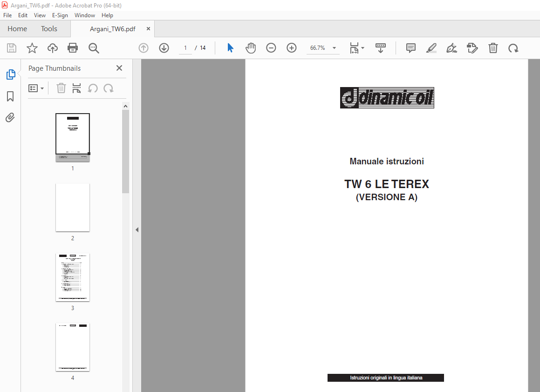The height and width of the screenshot is (392, 540).
Task: Click 'Manuale istruzioni' heading text
Action: 387,161
